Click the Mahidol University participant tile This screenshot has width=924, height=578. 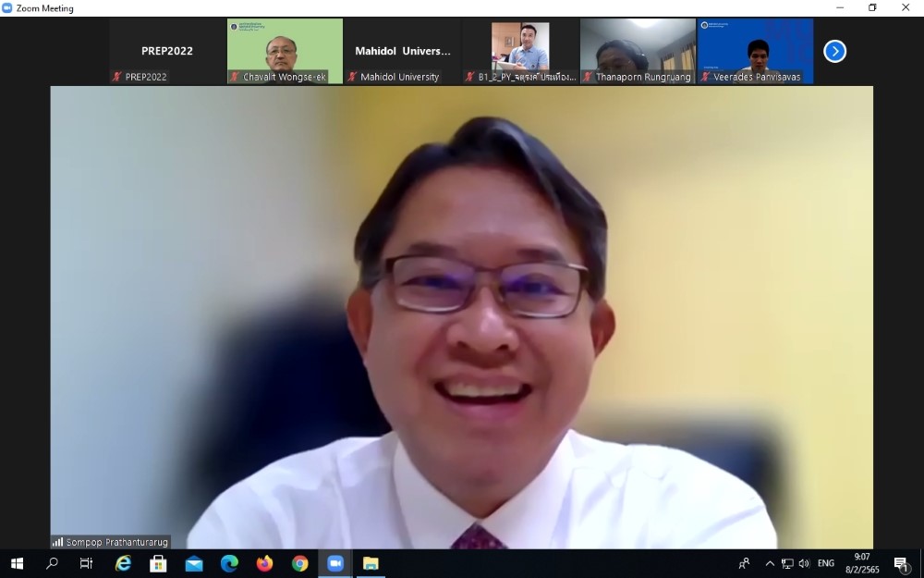[x=403, y=51]
